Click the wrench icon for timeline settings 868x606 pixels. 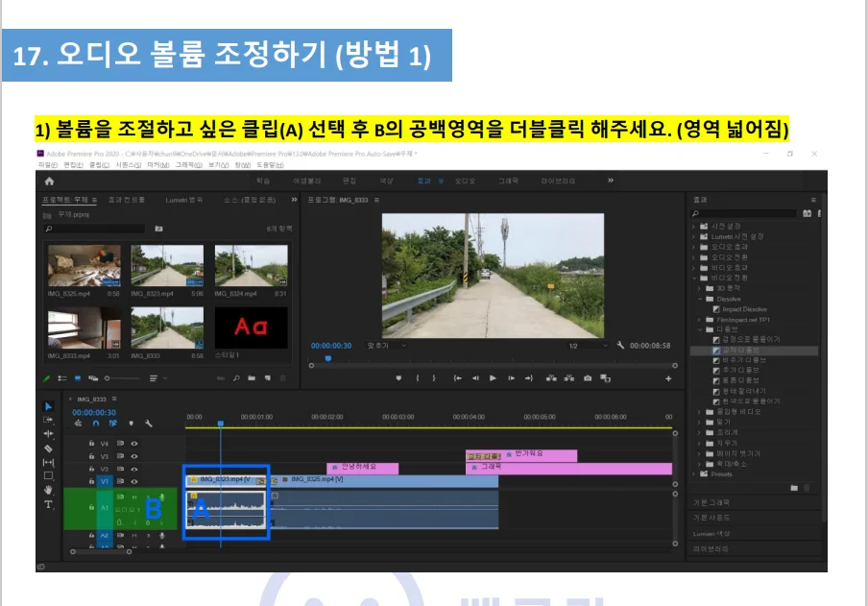click(149, 423)
